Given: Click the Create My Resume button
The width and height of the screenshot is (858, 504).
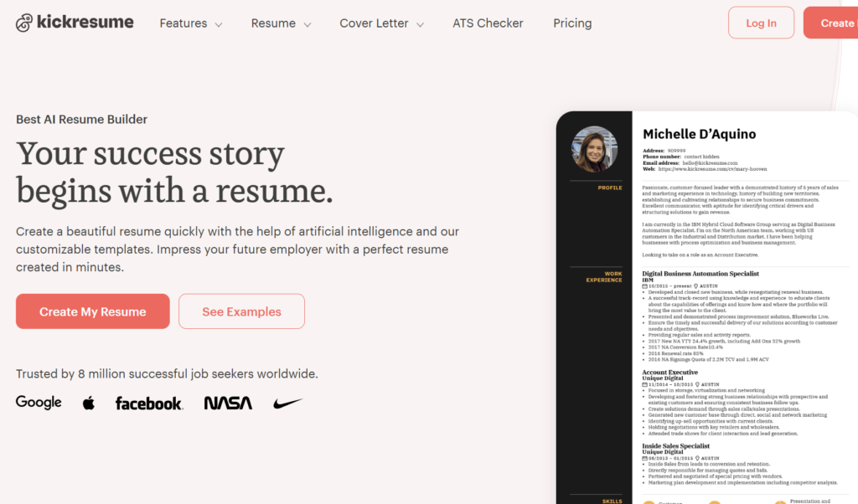Looking at the screenshot, I should tap(92, 311).
